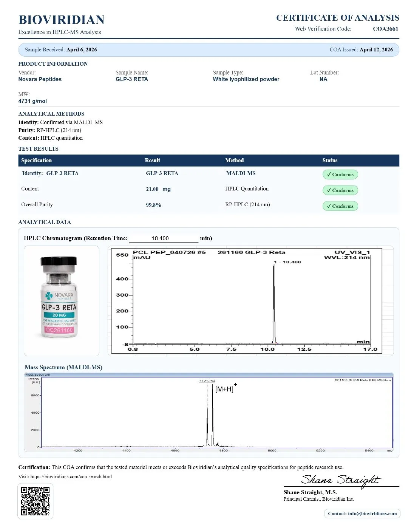
Task: Click the QR code image
Action: (x=35, y=501)
